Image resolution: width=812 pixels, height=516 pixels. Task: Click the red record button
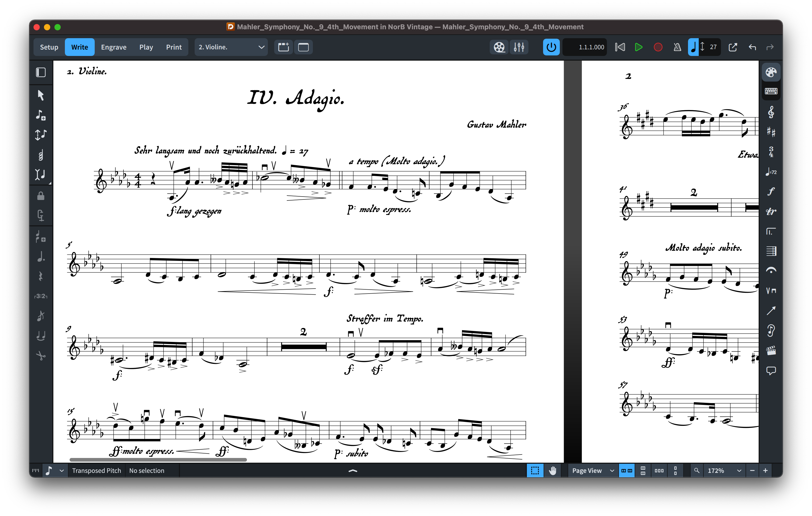tap(658, 47)
